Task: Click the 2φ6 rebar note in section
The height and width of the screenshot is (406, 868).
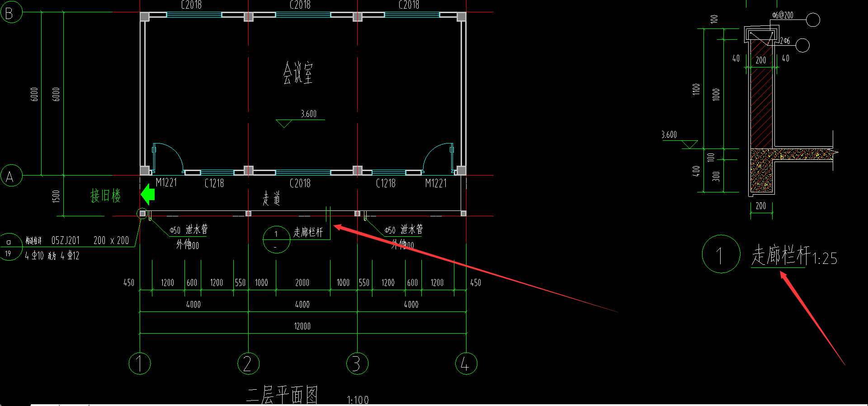Action: point(785,41)
